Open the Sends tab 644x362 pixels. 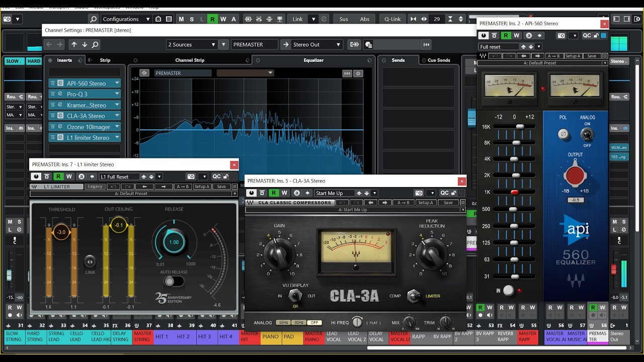pos(398,60)
